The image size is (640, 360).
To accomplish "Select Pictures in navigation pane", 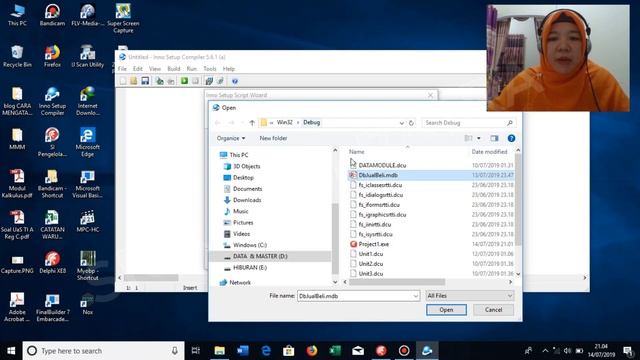I will click(x=243, y=222).
